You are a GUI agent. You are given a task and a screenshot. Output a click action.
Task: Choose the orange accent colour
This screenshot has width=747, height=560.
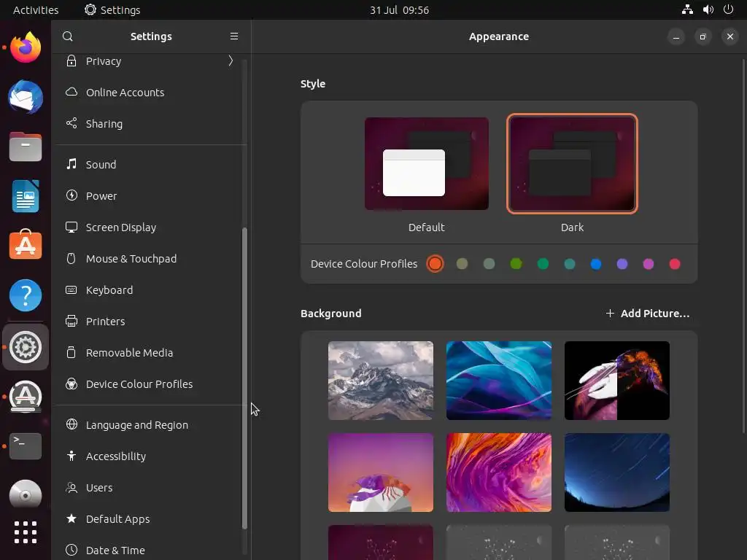click(x=435, y=264)
